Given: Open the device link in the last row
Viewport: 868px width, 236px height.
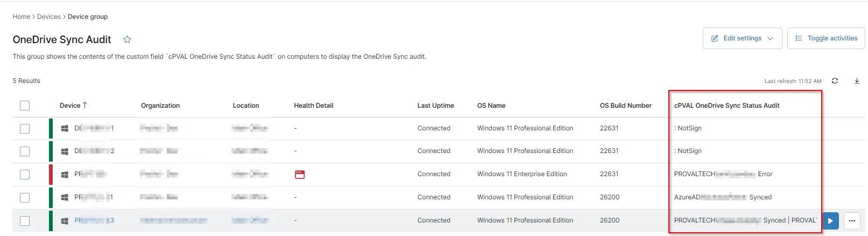Looking at the screenshot, I should [x=94, y=220].
